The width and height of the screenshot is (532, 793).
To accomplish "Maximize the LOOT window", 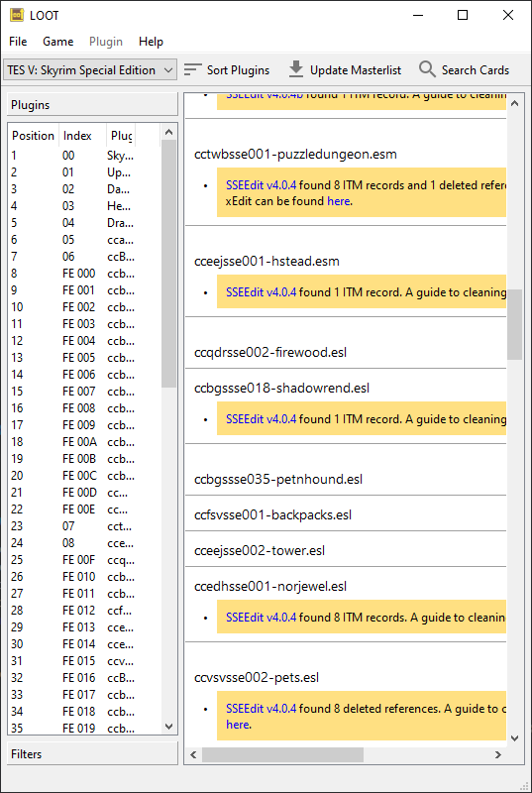I will [463, 15].
